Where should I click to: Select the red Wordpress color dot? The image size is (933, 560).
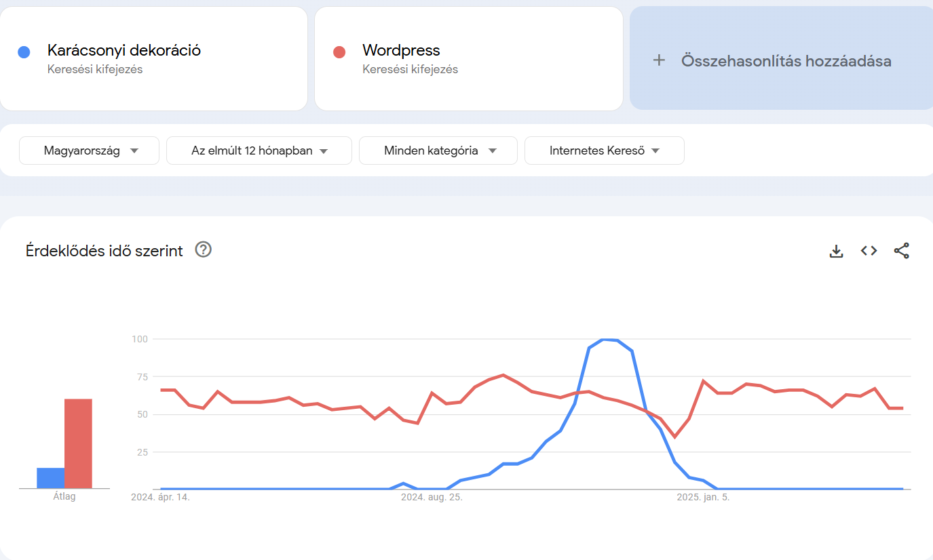[339, 52]
